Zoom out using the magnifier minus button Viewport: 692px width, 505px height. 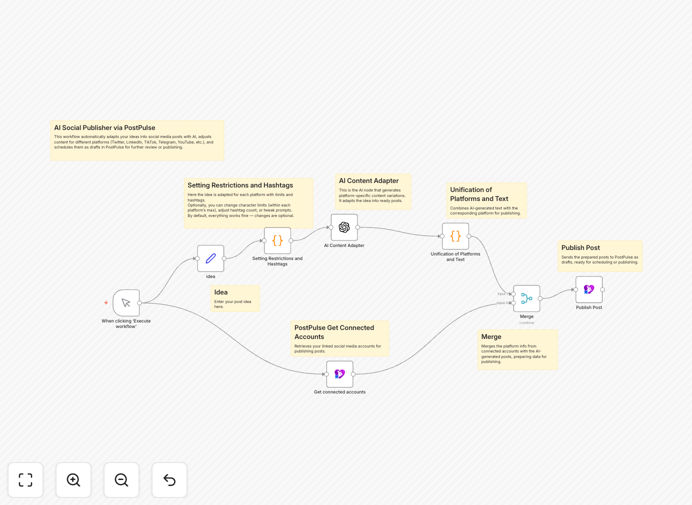121,480
